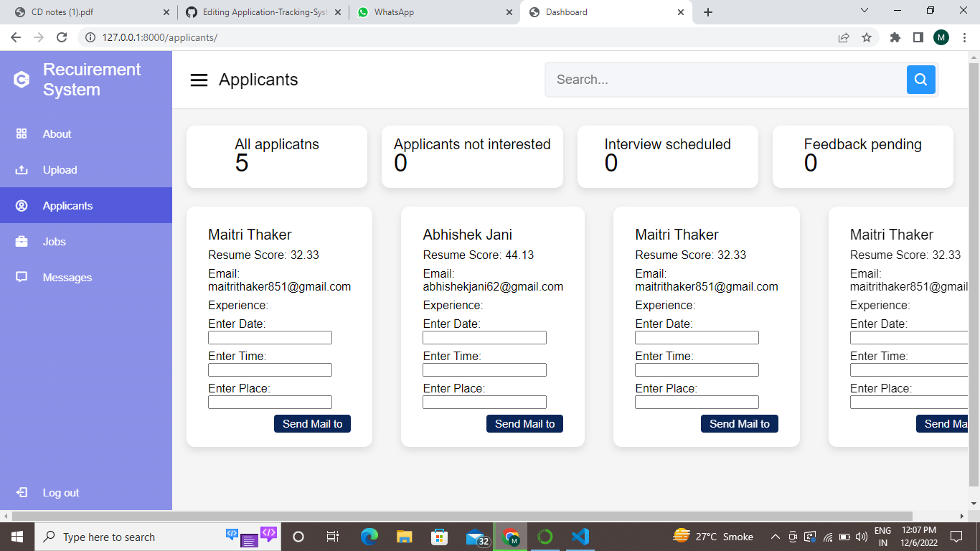Click the blue search magnifier icon
The image size is (980, 551).
(x=920, y=80)
